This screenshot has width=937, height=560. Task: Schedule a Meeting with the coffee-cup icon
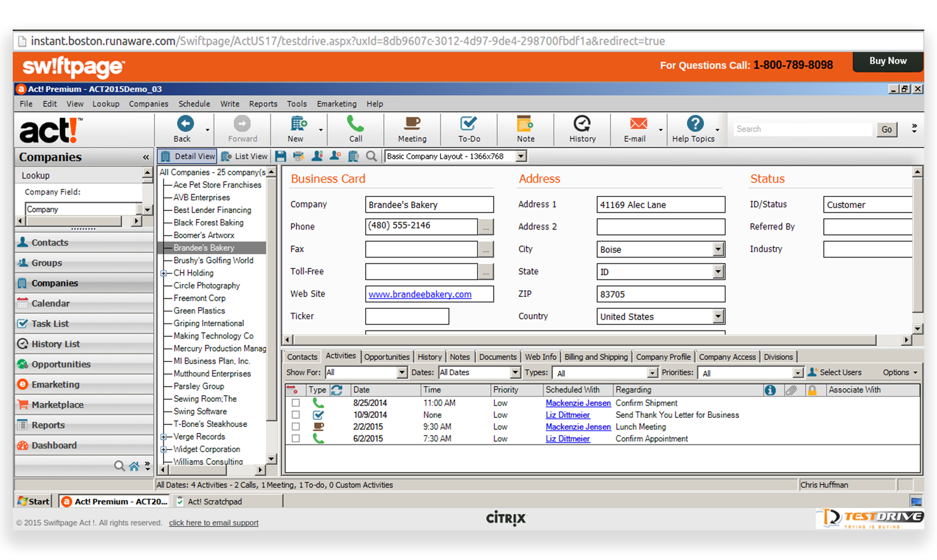[x=412, y=124]
